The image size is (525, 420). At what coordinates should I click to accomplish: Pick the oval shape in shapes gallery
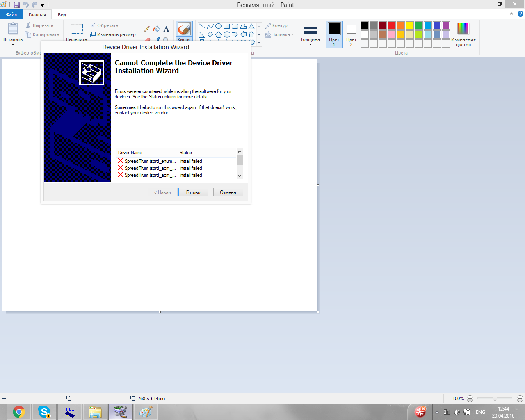pyautogui.click(x=218, y=26)
